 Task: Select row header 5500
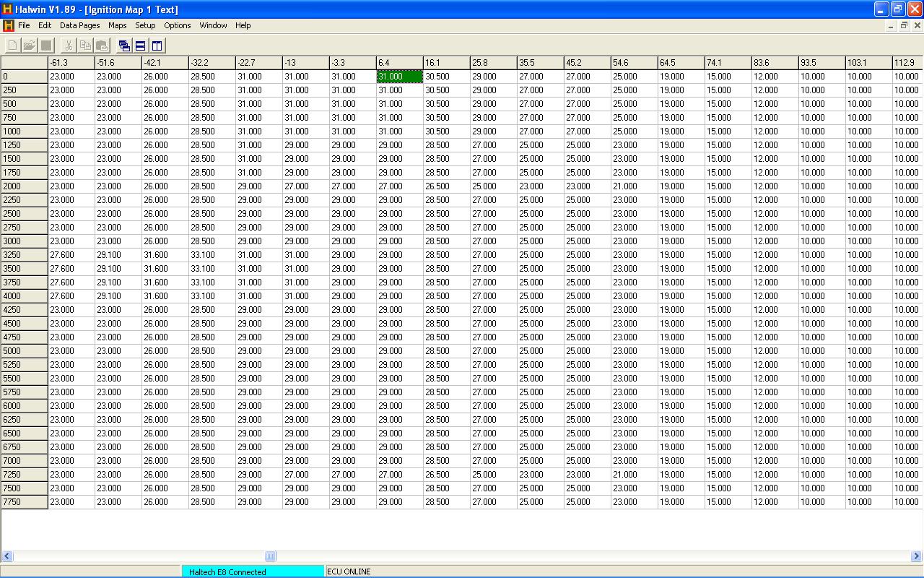tap(25, 379)
